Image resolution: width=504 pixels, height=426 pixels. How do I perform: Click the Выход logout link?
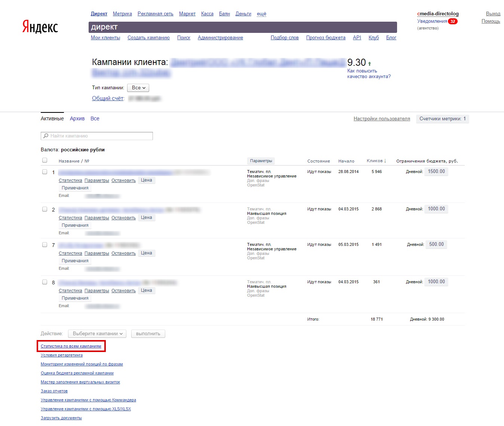pyautogui.click(x=493, y=14)
